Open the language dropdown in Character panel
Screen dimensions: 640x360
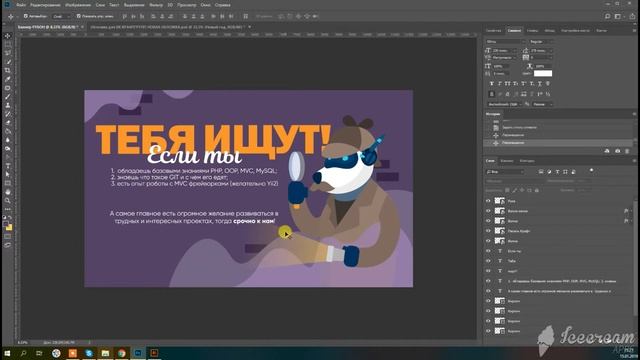504,104
